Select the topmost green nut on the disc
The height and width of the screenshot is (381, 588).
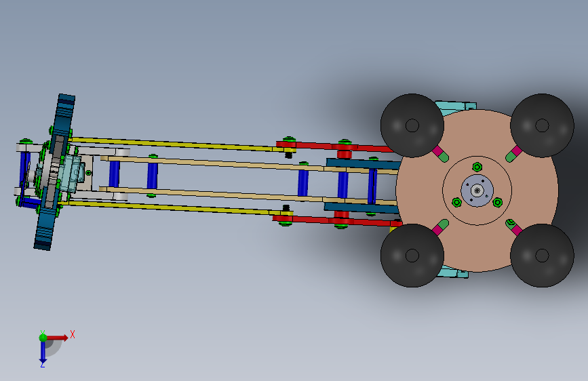tap(477, 167)
